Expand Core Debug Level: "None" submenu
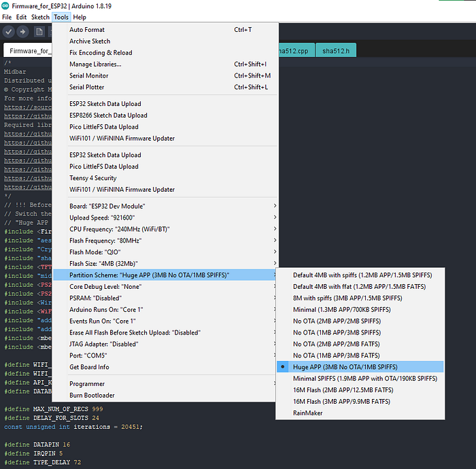 165,287
